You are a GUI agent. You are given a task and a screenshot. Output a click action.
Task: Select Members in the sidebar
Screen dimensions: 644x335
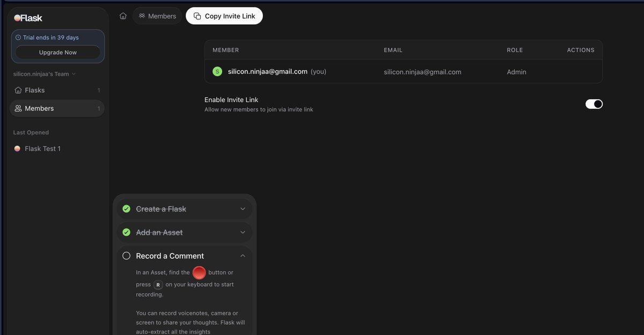(57, 108)
